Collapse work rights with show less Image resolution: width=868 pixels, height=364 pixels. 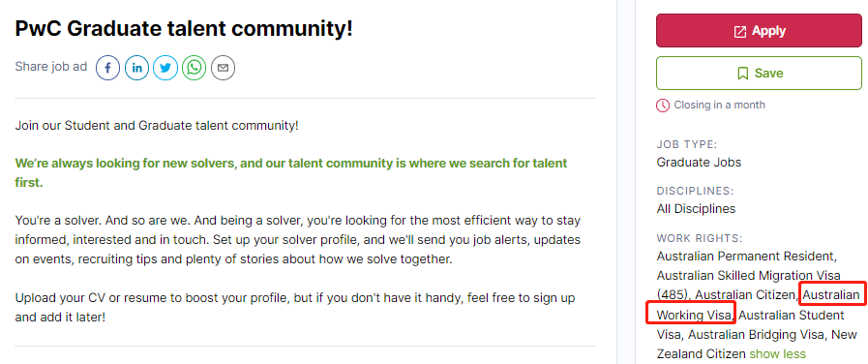[x=777, y=353]
